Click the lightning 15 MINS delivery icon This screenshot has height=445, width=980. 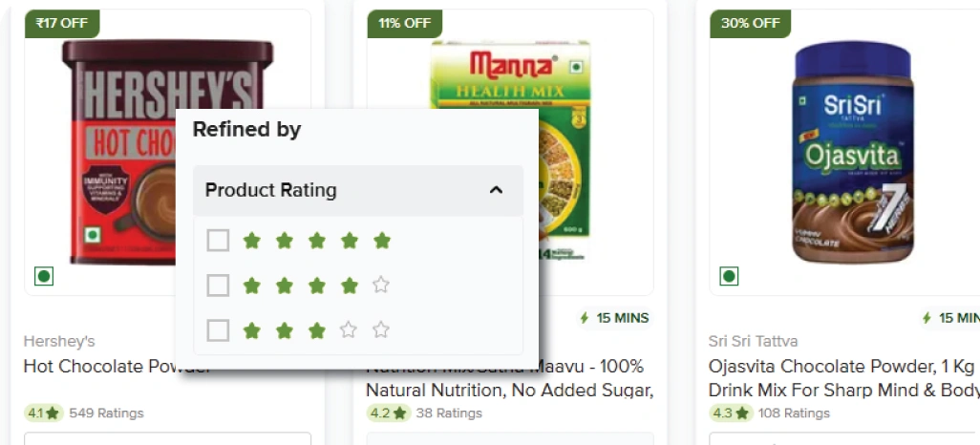click(585, 318)
